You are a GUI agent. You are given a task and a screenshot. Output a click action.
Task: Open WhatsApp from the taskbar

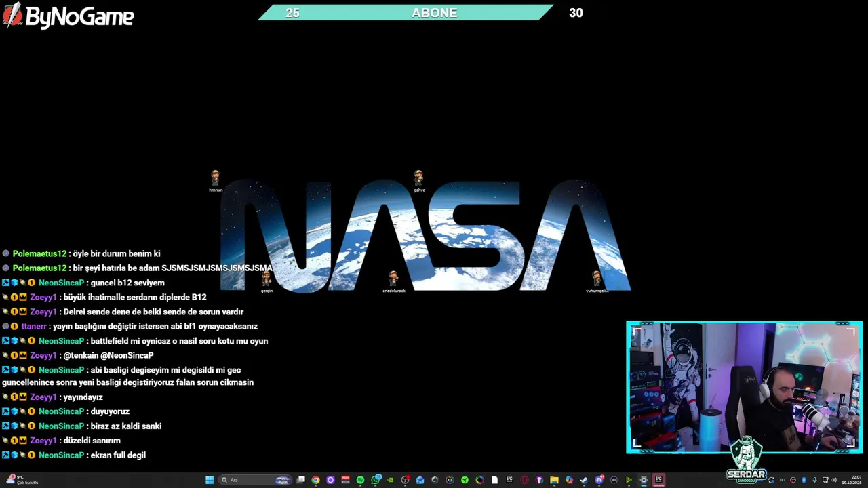[376, 480]
